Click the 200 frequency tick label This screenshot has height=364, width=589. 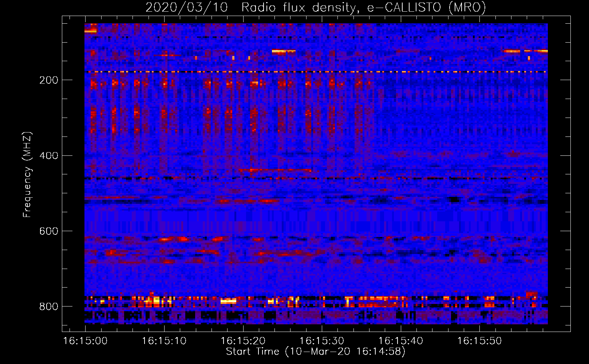coord(49,80)
